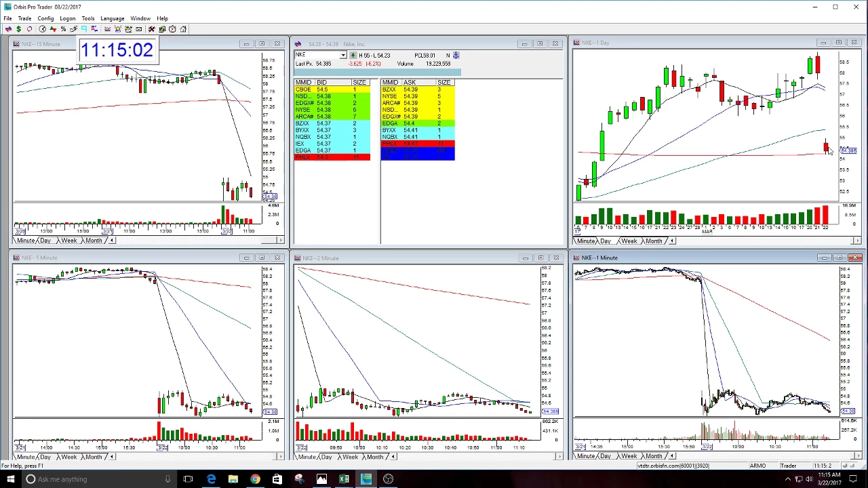Click scroll-left arrow in NKE-15 Minute chart
This screenshot has width=868, height=488.
click(x=112, y=241)
